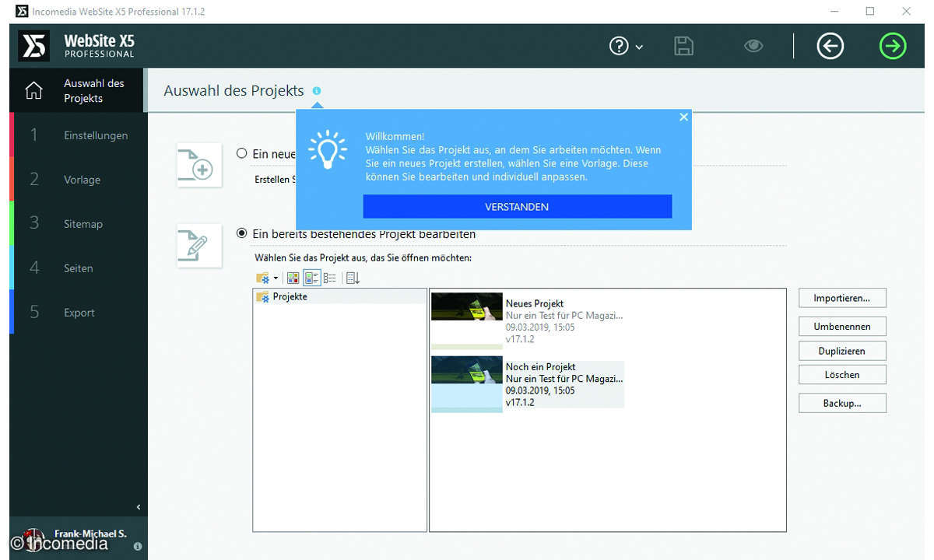This screenshot has height=560, width=934.
Task: Go back with the left arrow button
Action: click(x=830, y=47)
